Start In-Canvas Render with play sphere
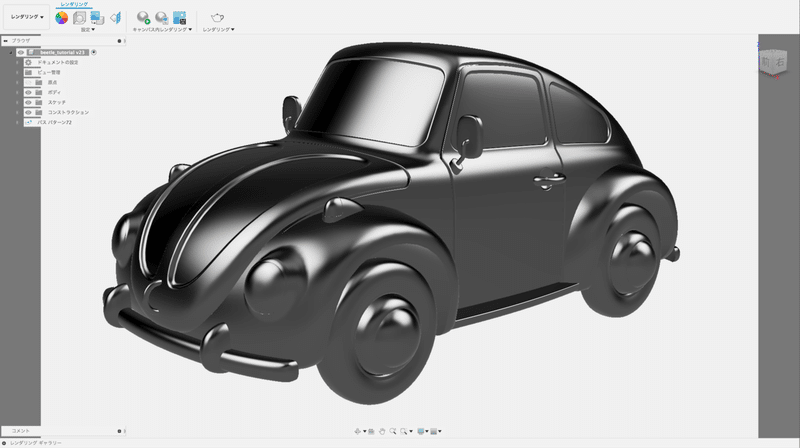 (x=143, y=18)
